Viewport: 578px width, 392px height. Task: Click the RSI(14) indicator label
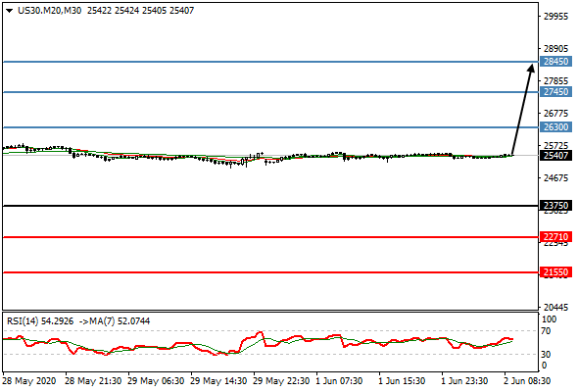point(23,321)
